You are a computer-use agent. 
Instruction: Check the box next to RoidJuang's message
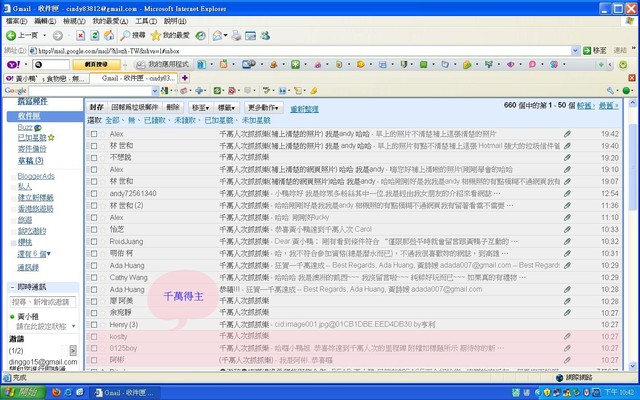[x=94, y=242]
